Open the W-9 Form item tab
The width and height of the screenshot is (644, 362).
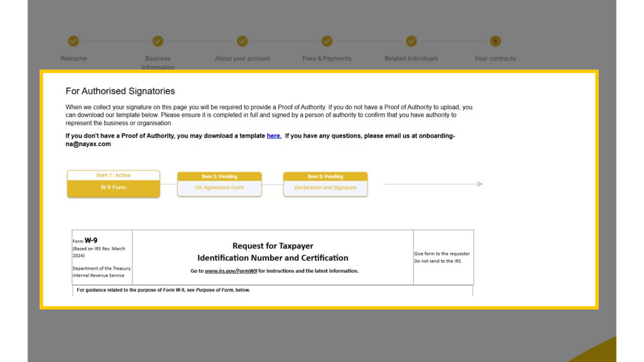pos(114,184)
